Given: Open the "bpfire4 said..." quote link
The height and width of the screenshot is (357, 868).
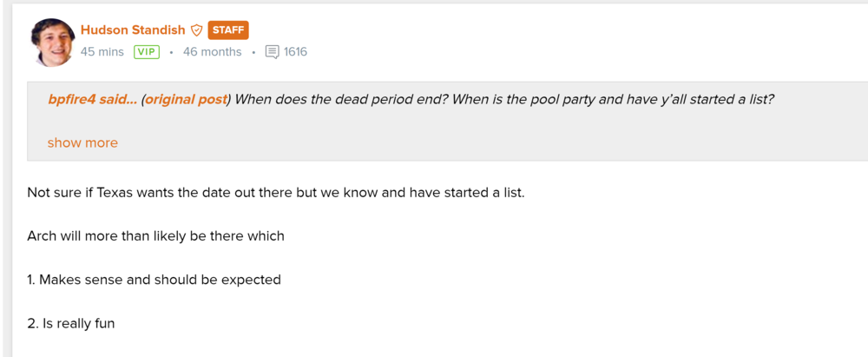Looking at the screenshot, I should point(91,99).
